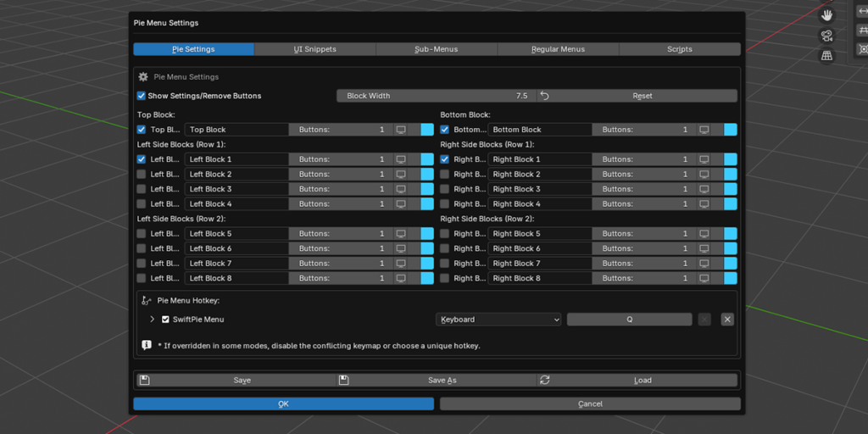This screenshot has height=434, width=868.
Task: Click the Load button
Action: click(637, 381)
